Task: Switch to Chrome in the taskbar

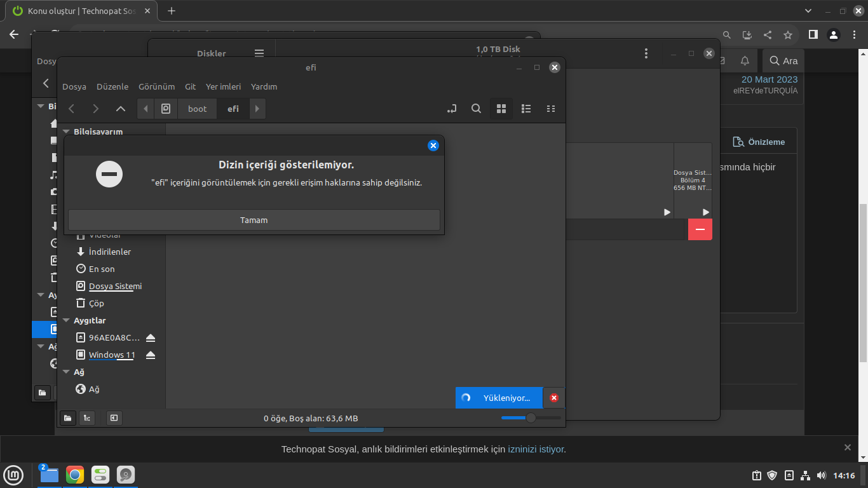Action: 75,475
